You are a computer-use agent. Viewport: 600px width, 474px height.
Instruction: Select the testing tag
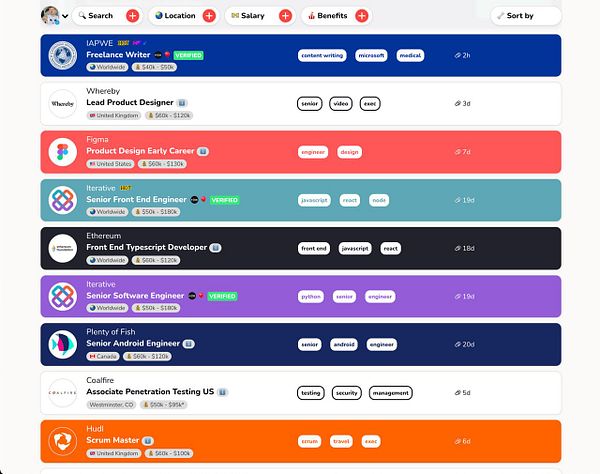(x=311, y=393)
